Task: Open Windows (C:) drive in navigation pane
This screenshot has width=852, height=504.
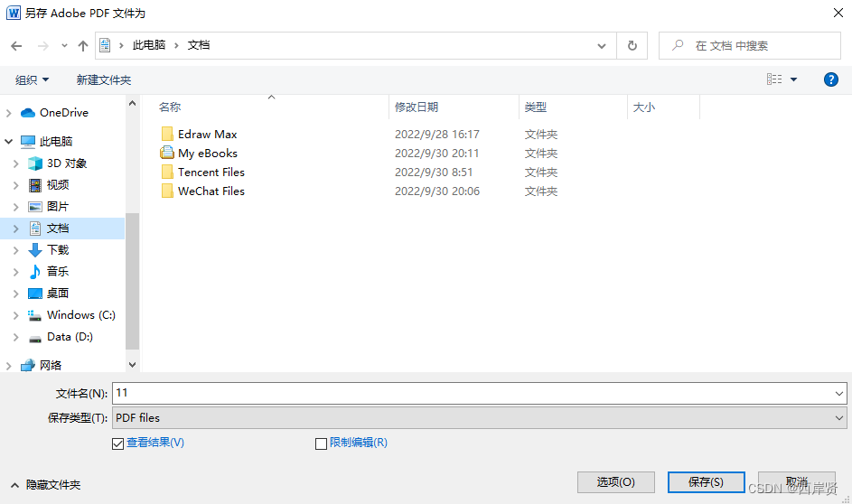Action: (x=81, y=315)
